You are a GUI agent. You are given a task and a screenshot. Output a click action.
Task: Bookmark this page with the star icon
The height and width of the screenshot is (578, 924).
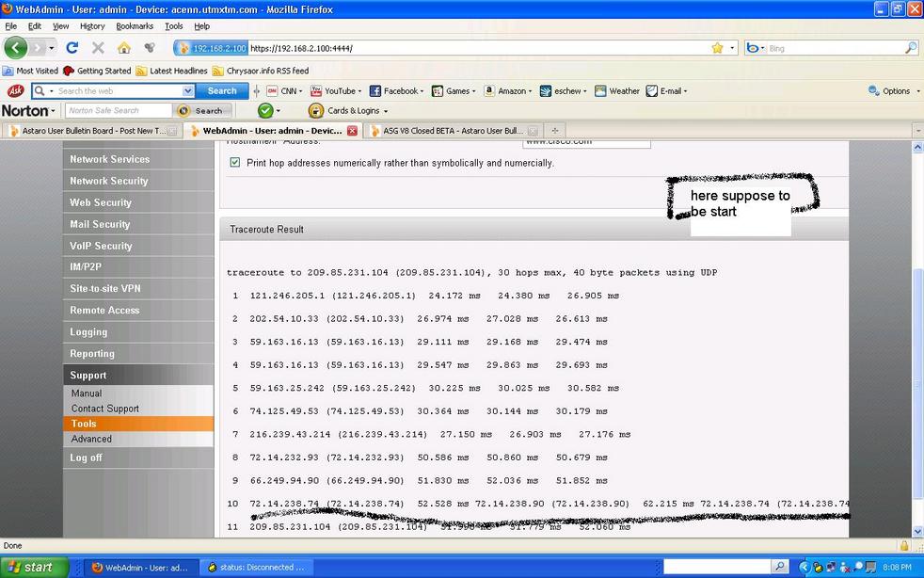[x=717, y=48]
